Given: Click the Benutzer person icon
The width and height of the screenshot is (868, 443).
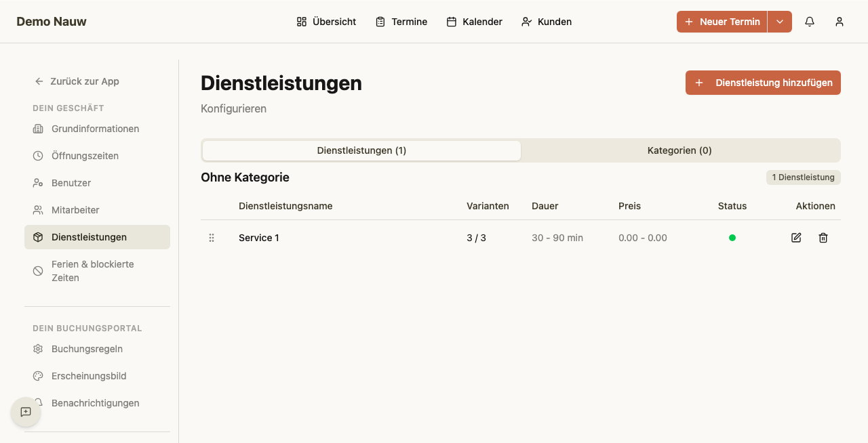Looking at the screenshot, I should click(x=38, y=183).
